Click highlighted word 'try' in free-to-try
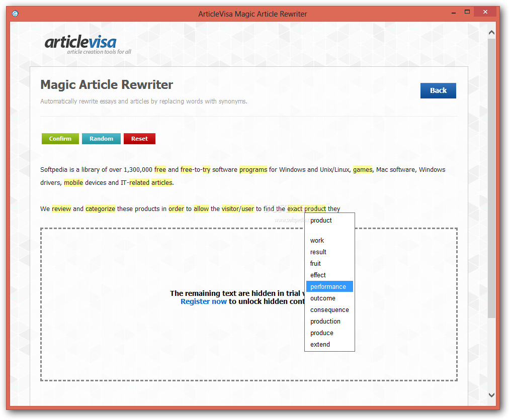510x420 pixels. pos(206,170)
